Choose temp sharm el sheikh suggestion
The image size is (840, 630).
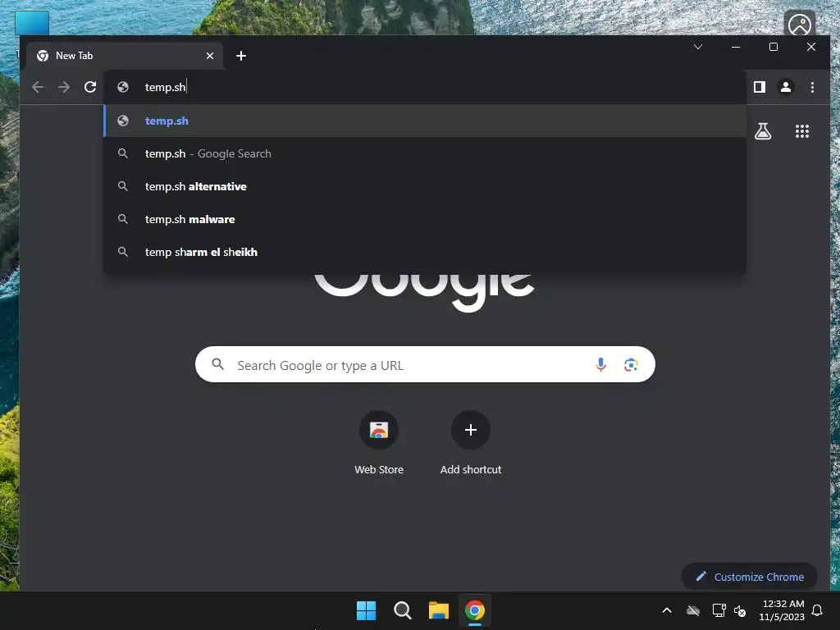(x=425, y=252)
